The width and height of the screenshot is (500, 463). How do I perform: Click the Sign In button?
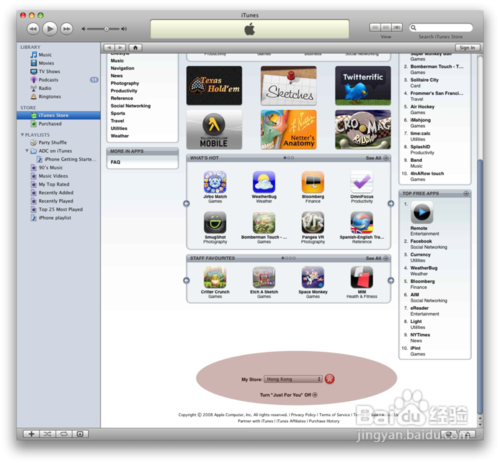coord(467,48)
